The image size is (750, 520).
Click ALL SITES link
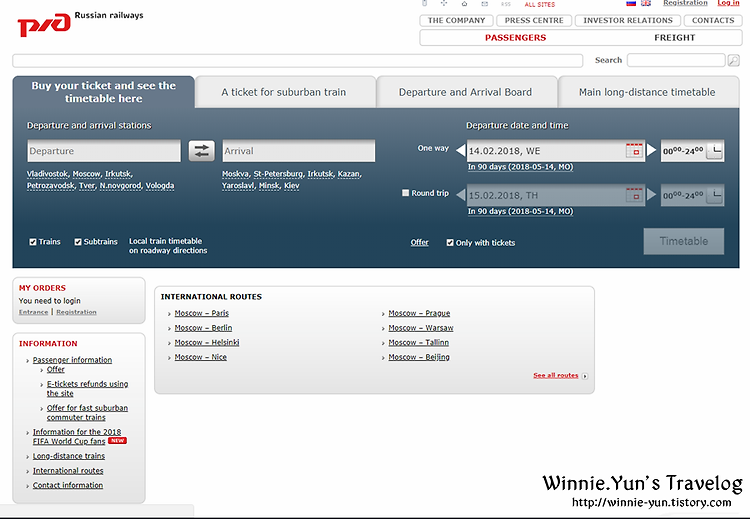[x=540, y=4]
